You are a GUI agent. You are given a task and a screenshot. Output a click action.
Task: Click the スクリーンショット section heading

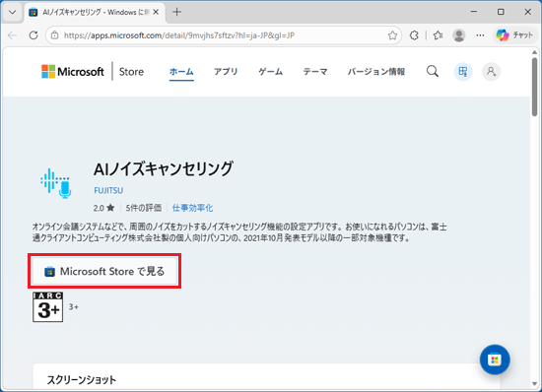pos(82,380)
